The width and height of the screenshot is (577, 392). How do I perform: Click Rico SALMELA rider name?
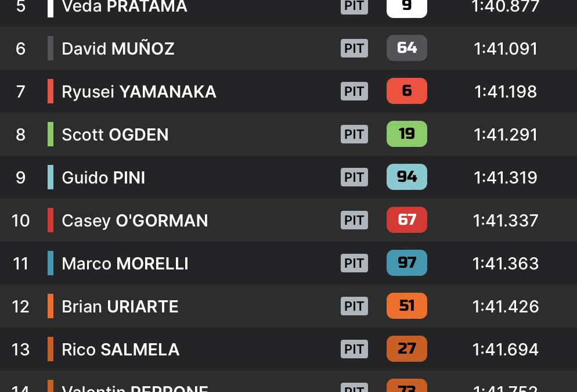pos(120,350)
